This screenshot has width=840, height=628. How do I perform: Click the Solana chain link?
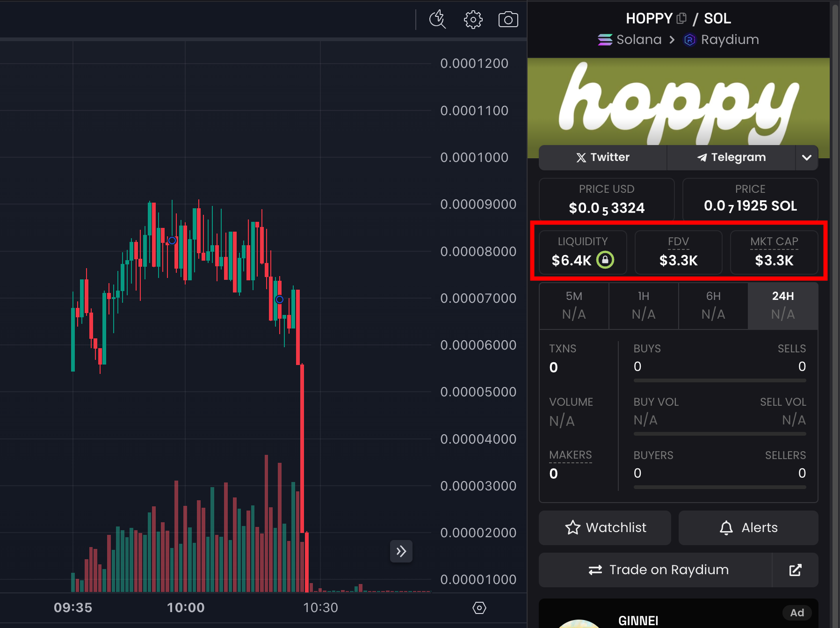point(630,40)
